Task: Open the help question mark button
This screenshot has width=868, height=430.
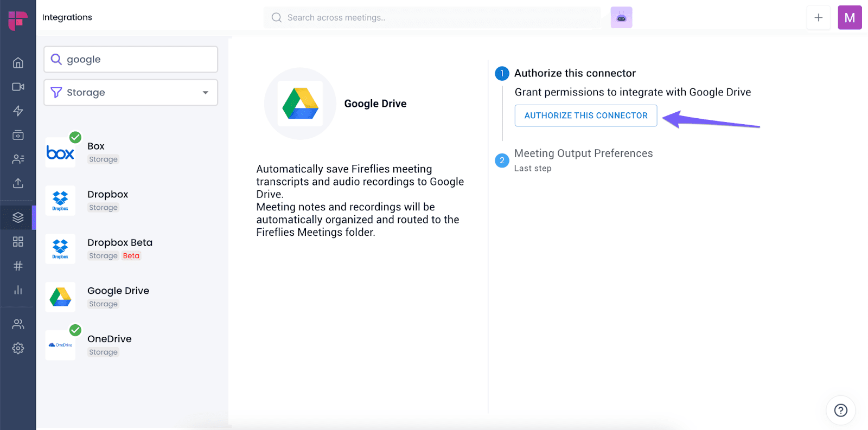Action: click(x=840, y=410)
